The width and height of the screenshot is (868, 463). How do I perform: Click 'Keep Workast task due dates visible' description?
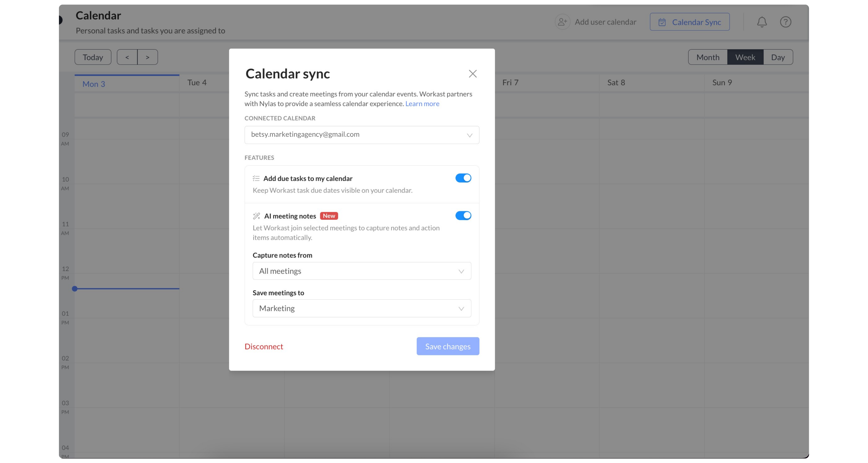[332, 190]
